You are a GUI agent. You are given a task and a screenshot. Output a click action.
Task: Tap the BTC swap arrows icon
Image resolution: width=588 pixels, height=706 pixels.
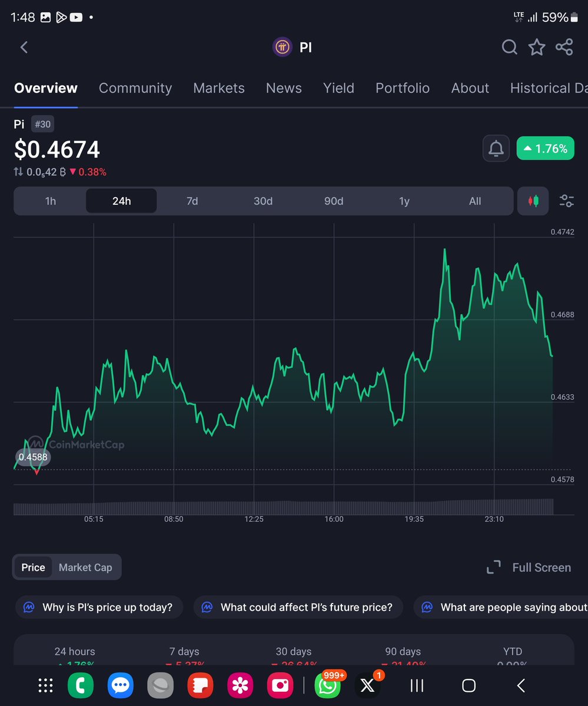[19, 172]
